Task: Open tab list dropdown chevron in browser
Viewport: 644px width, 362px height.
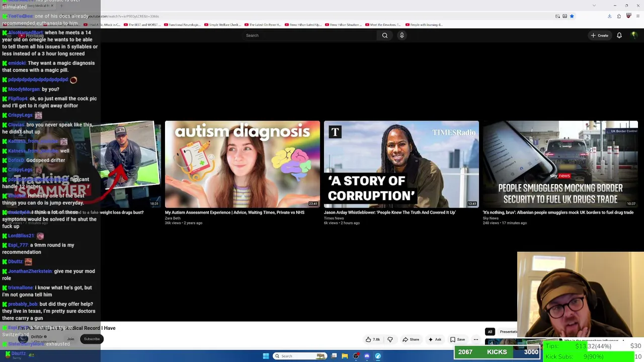Action: coord(594,6)
